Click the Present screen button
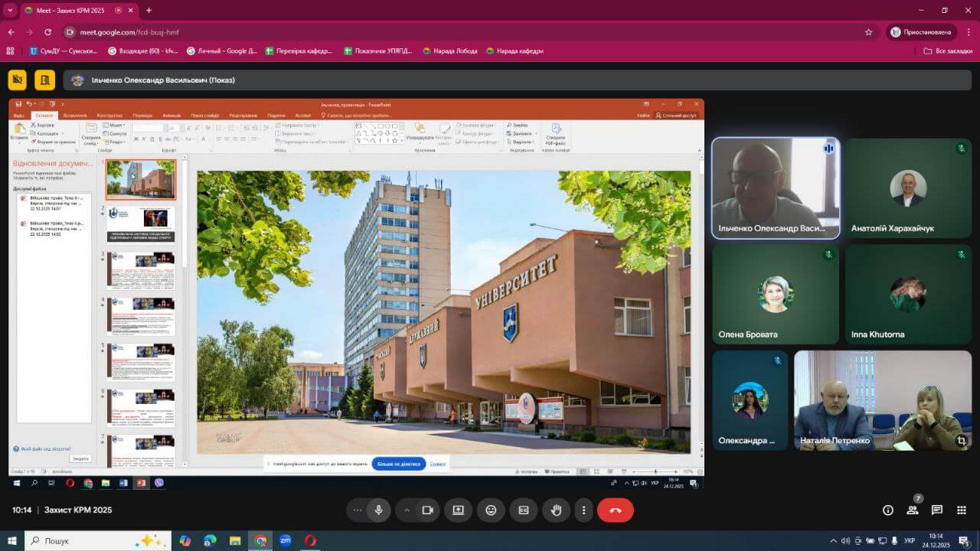The image size is (980, 551). pyautogui.click(x=458, y=510)
